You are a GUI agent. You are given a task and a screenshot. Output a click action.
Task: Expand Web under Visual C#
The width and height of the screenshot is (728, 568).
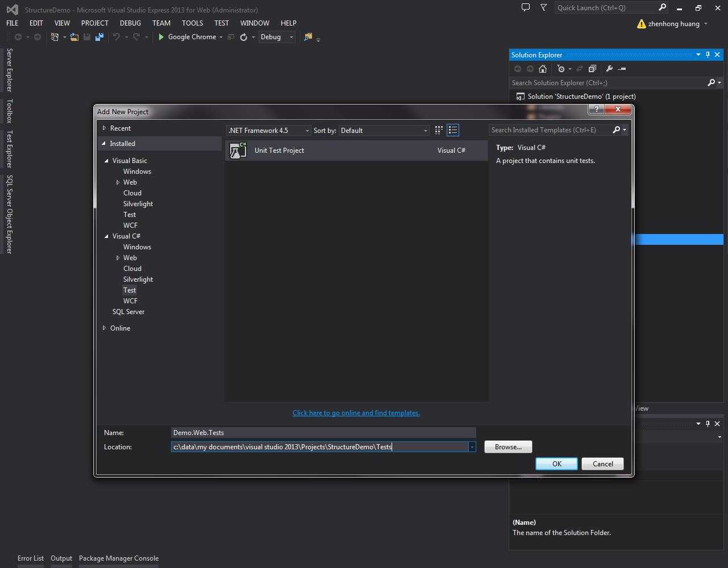pos(118,258)
